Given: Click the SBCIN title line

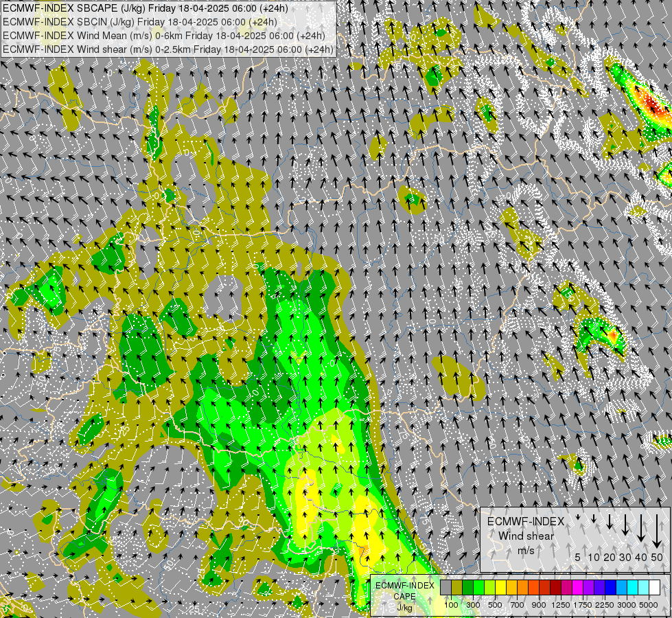Looking at the screenshot, I should (x=140, y=22).
